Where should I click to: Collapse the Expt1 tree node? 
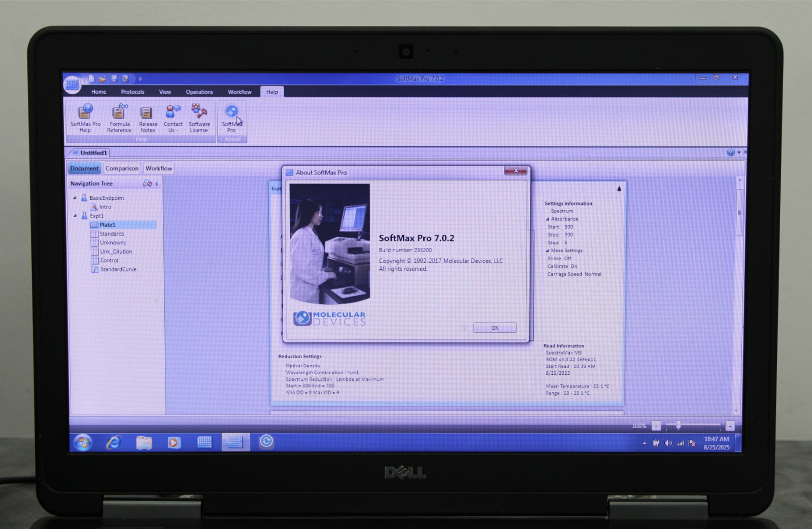75,216
